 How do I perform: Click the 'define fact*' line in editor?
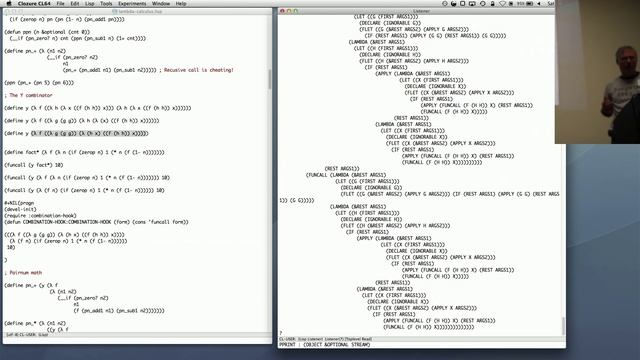(84, 152)
